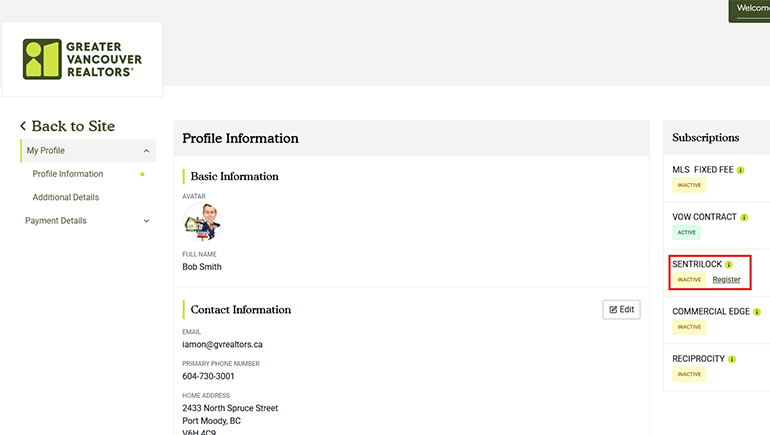This screenshot has width=770, height=435.
Task: Click info icon beside VOW Contract
Action: (745, 217)
